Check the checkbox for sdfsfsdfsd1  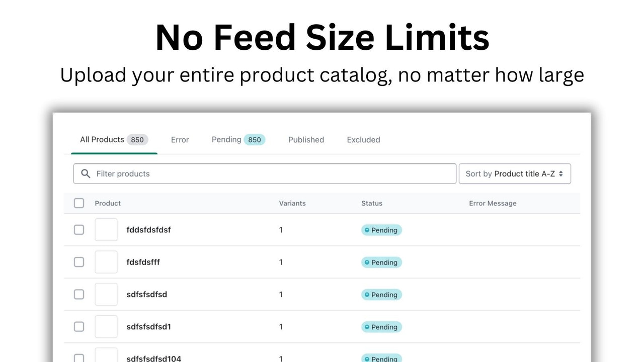[79, 327]
